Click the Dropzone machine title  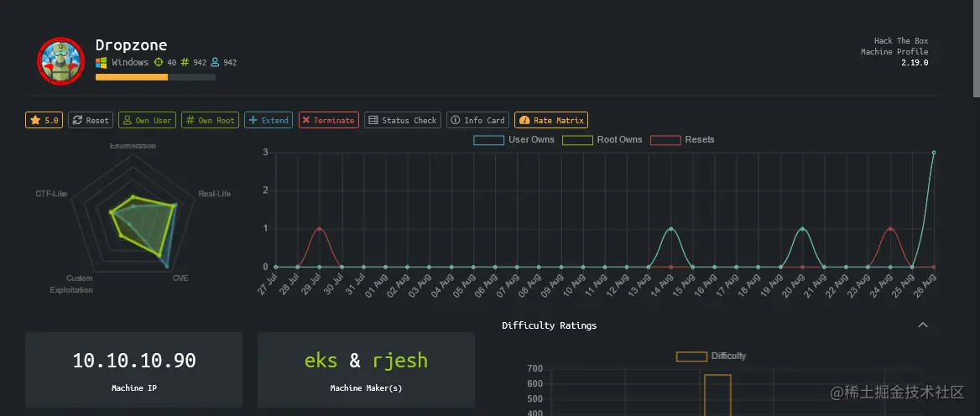(x=131, y=45)
